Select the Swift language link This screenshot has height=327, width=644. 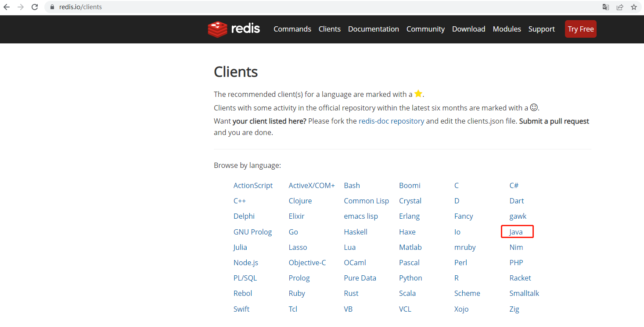coord(241,309)
